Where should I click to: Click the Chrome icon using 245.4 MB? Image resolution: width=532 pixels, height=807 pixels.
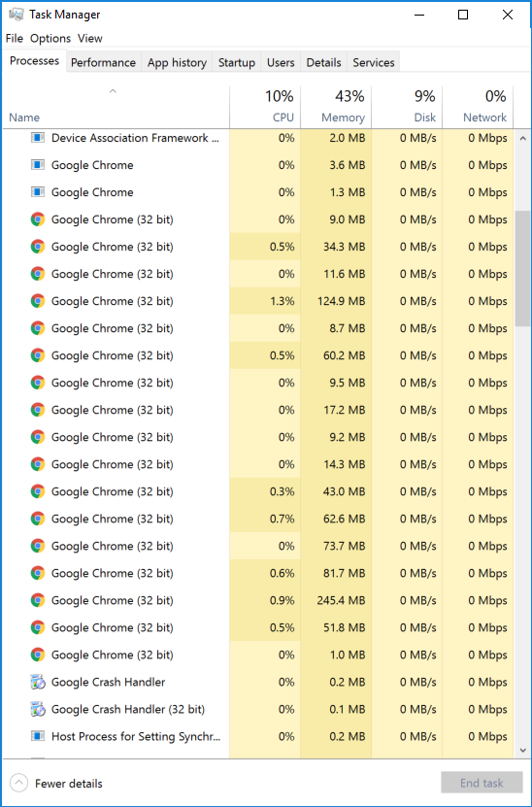38,600
